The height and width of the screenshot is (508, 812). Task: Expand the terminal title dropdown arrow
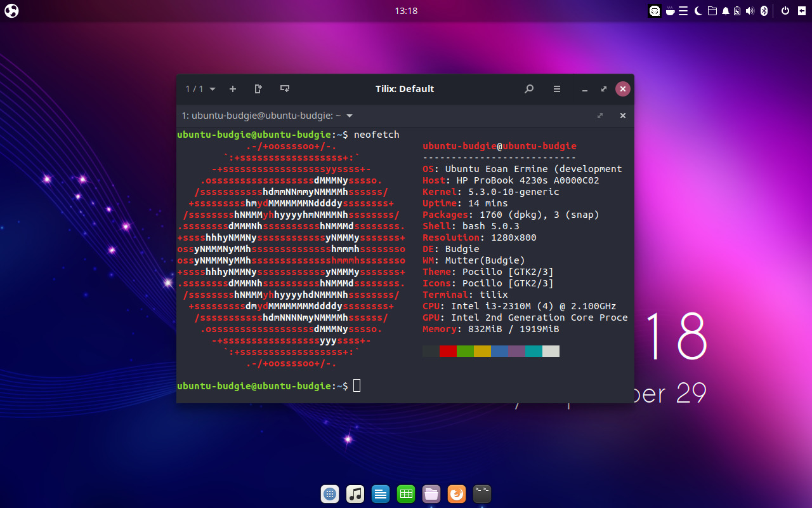coord(350,116)
